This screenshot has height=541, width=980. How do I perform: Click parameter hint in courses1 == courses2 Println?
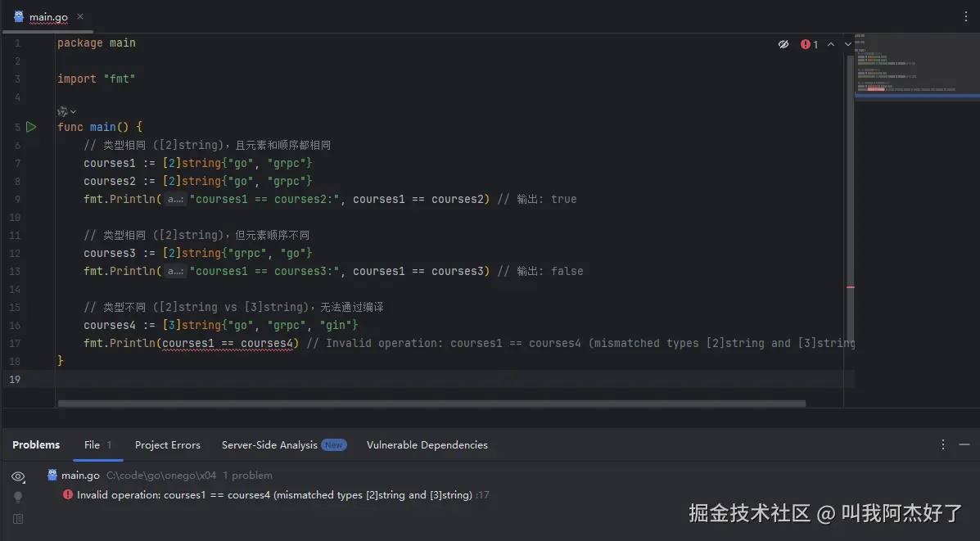coord(176,199)
